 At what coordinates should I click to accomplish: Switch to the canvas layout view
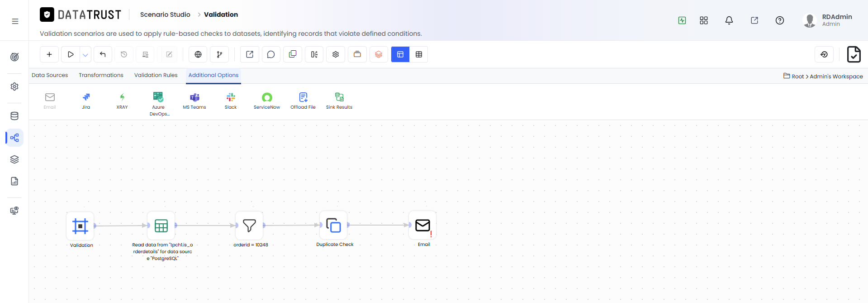pos(400,54)
